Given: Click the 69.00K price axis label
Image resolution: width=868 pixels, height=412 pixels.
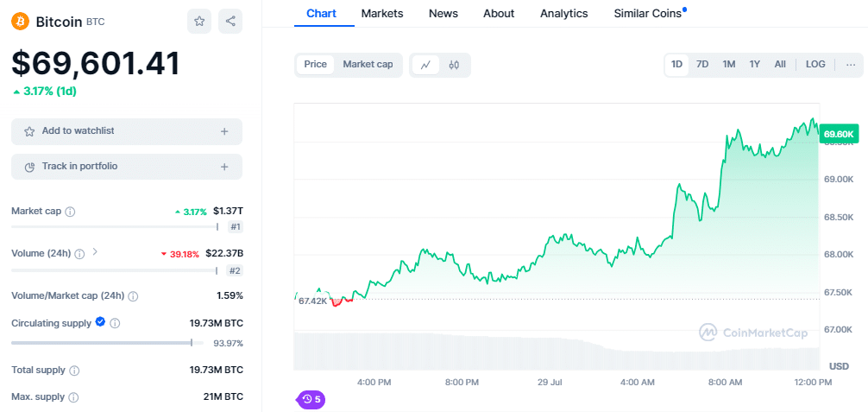Looking at the screenshot, I should coord(839,180).
